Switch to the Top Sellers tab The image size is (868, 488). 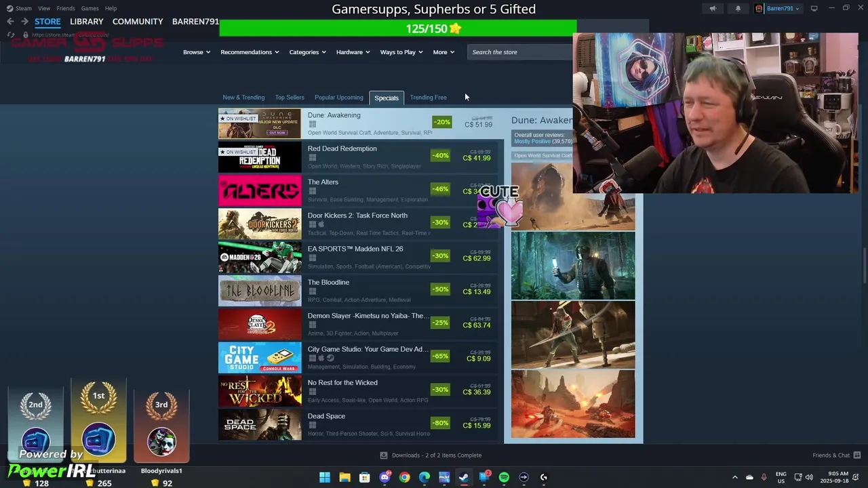[290, 98]
